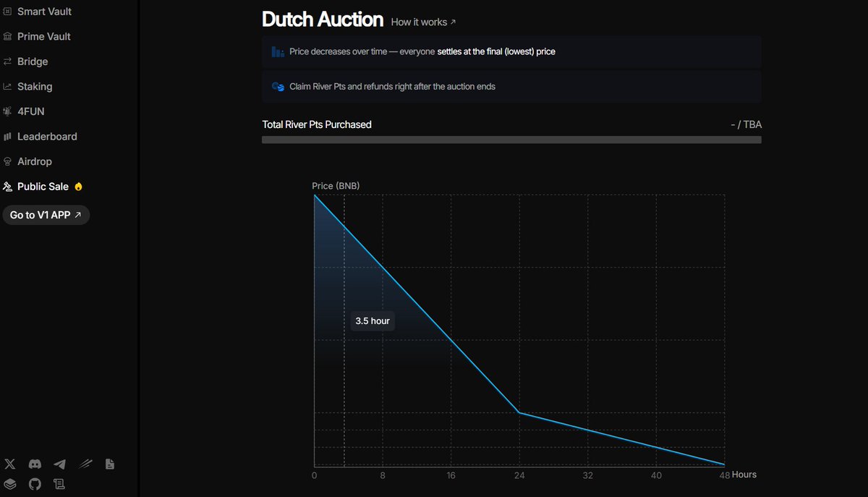Click the 3.5 hour chart tooltip

(373, 320)
